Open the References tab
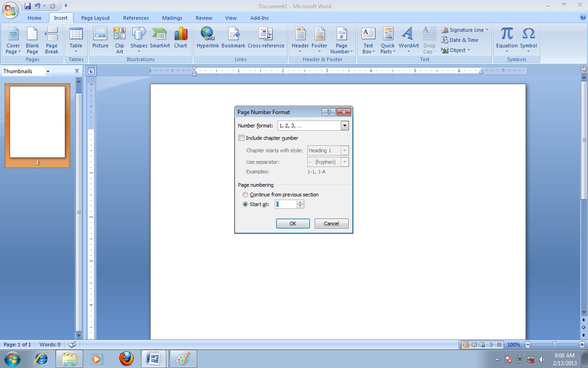588x368 pixels. point(136,18)
